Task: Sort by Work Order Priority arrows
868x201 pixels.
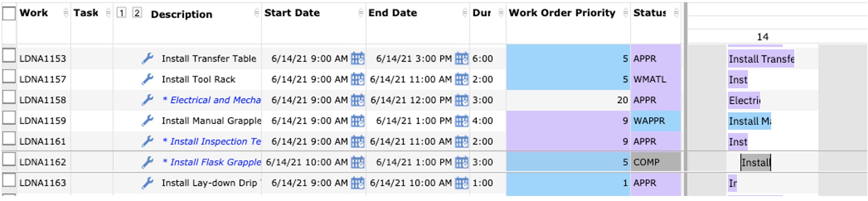Action: [625, 13]
